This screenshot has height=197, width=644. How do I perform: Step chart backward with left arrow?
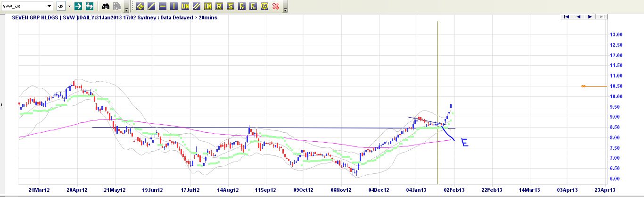(x=578, y=17)
